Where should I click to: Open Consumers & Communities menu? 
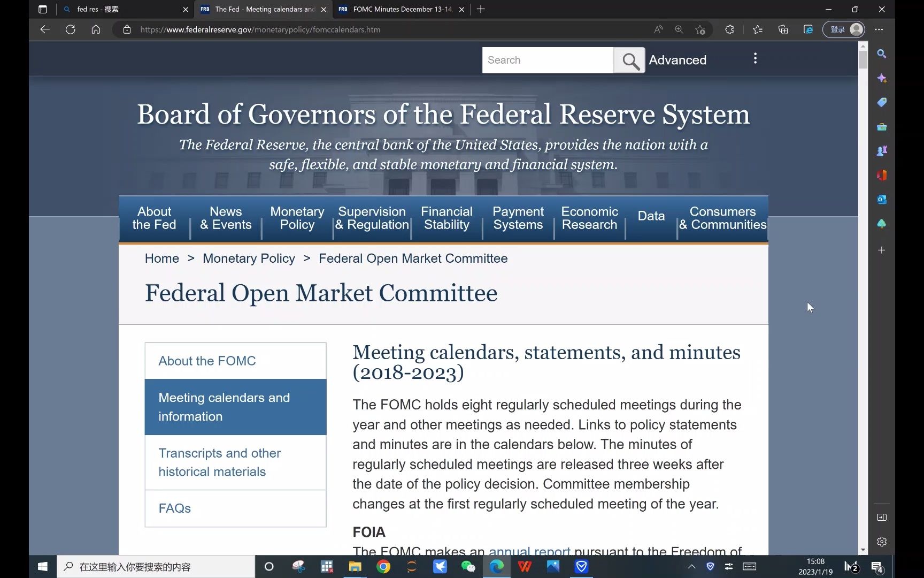(x=722, y=218)
